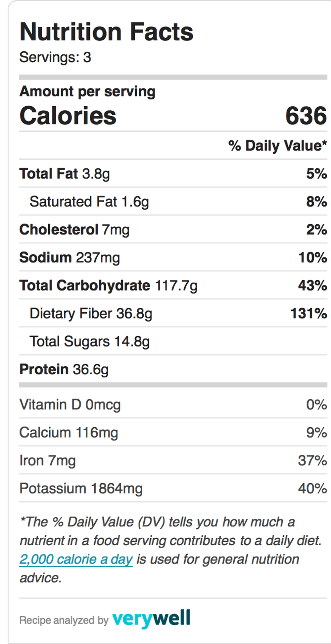Image resolution: width=331 pixels, height=644 pixels.
Task: Select the 131% fiber daily value
Action: (309, 313)
